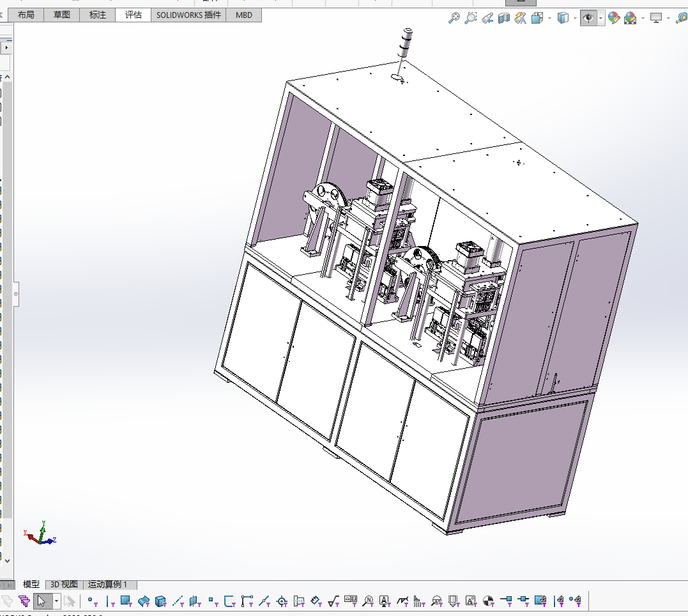Open the Display Style dropdown

(x=563, y=18)
